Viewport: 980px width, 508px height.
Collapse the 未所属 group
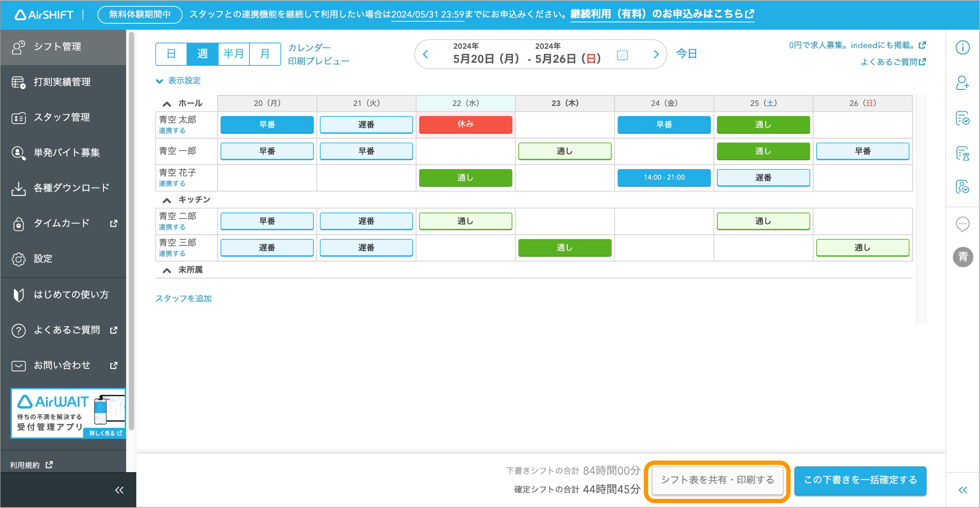(x=167, y=270)
